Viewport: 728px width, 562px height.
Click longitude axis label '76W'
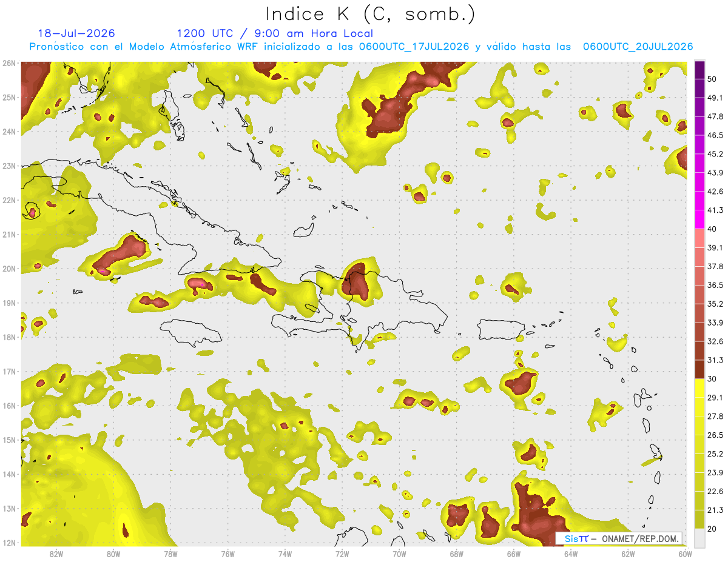(x=228, y=554)
